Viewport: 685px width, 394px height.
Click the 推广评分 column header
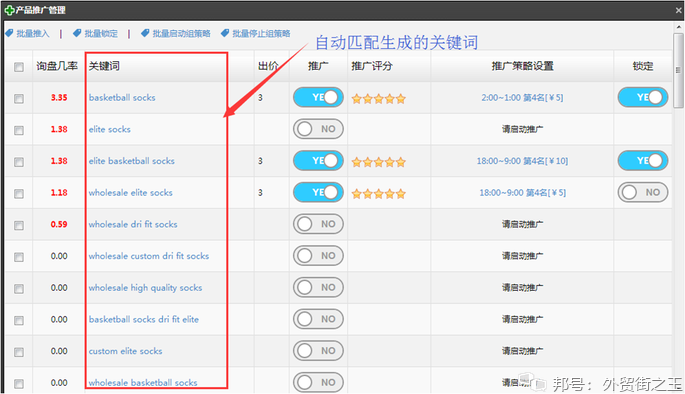372,66
